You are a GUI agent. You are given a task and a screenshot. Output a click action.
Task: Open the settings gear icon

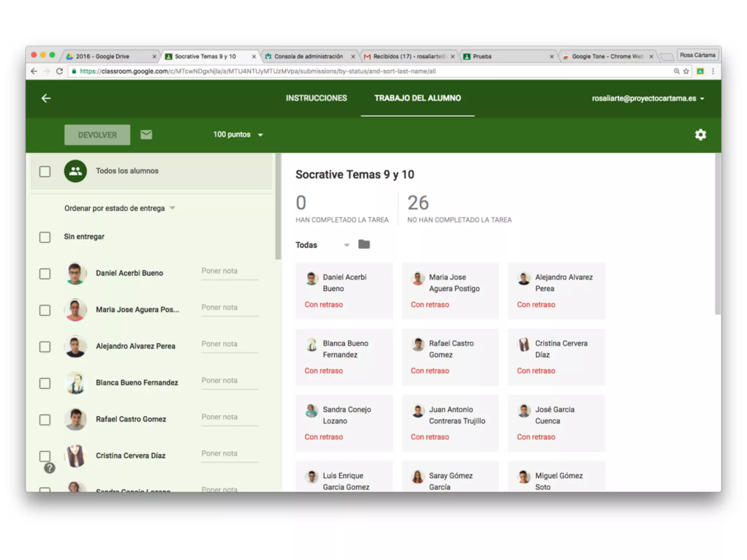pos(700,135)
